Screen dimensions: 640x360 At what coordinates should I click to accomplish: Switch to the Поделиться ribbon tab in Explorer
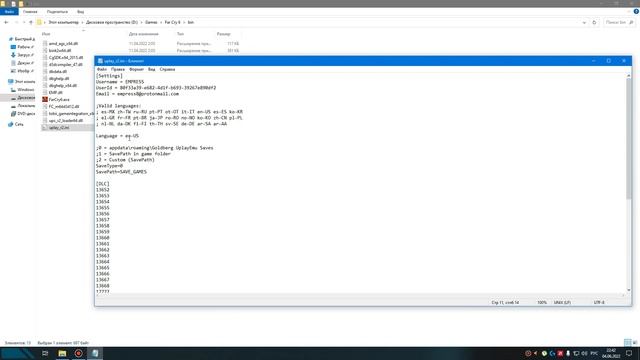coord(57,12)
